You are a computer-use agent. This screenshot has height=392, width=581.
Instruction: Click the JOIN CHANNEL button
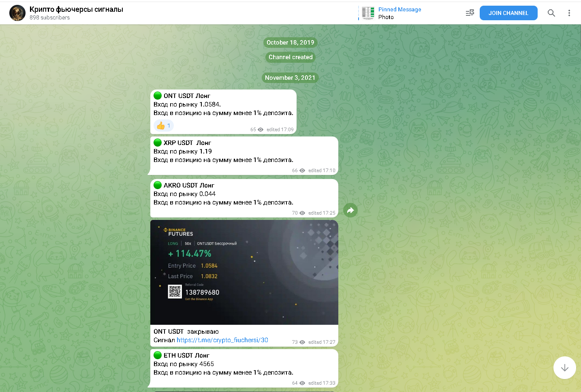click(x=508, y=13)
